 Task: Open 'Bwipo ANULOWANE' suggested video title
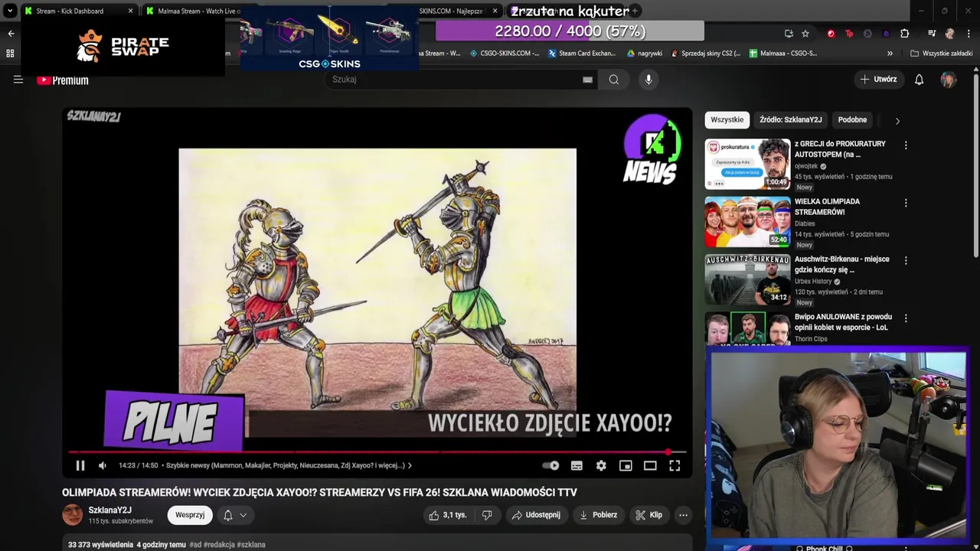[x=843, y=321]
